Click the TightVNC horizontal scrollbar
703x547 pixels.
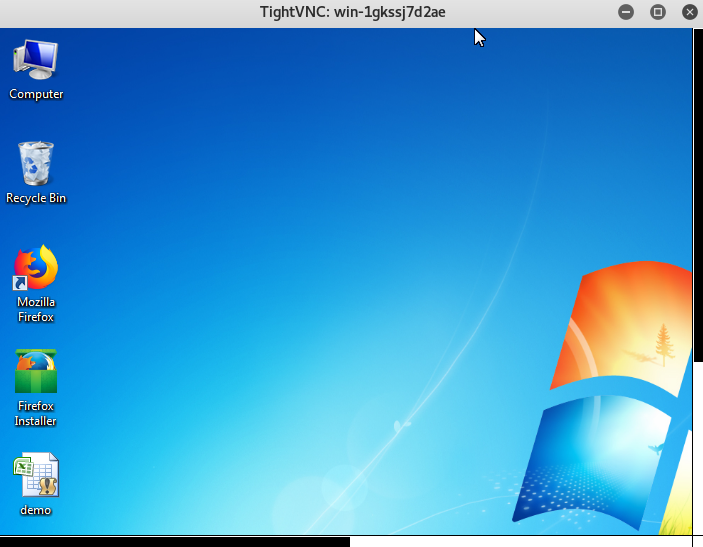point(175,542)
